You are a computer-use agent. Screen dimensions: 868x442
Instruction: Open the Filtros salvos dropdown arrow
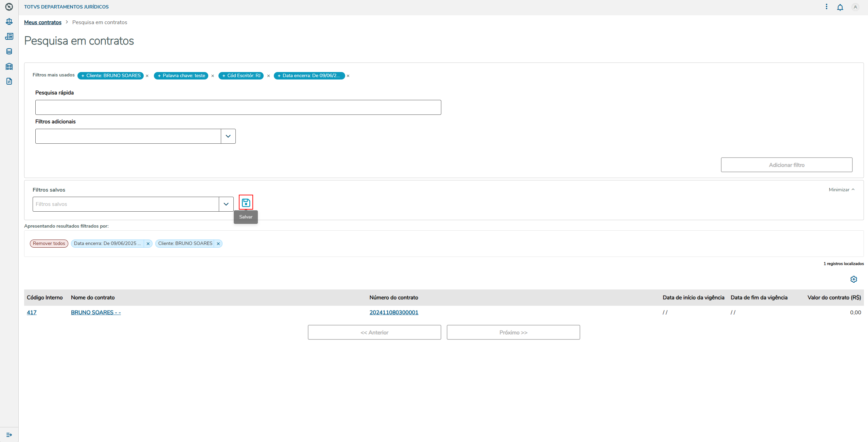pos(226,204)
